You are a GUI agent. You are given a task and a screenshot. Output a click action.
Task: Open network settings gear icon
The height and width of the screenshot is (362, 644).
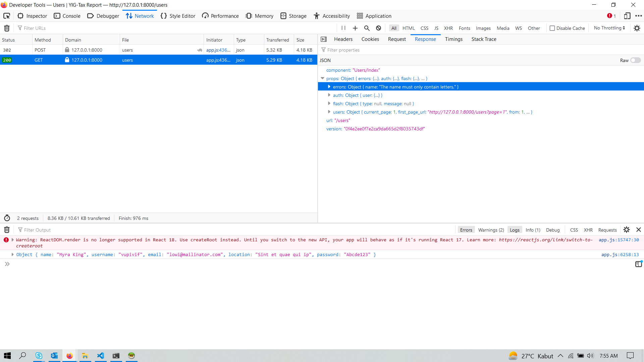[637, 28]
